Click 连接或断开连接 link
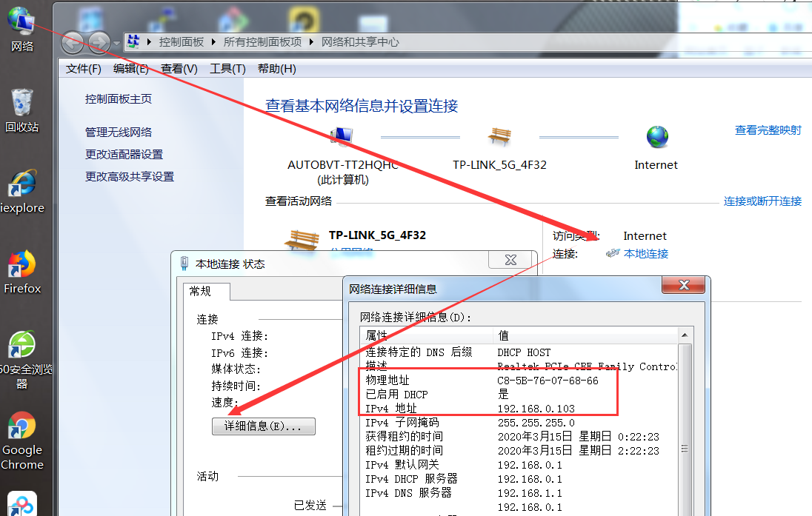Screen dimensions: 812x516 pos(762,201)
